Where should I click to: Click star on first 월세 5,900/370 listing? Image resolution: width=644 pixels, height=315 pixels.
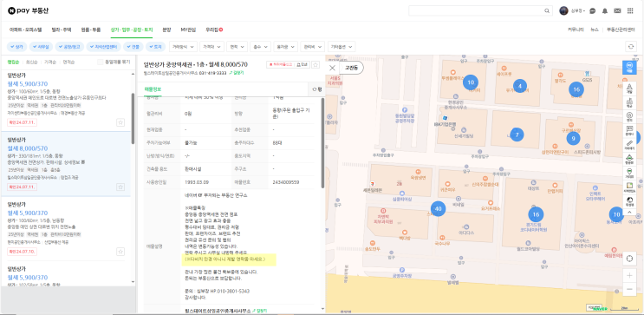pos(120,122)
